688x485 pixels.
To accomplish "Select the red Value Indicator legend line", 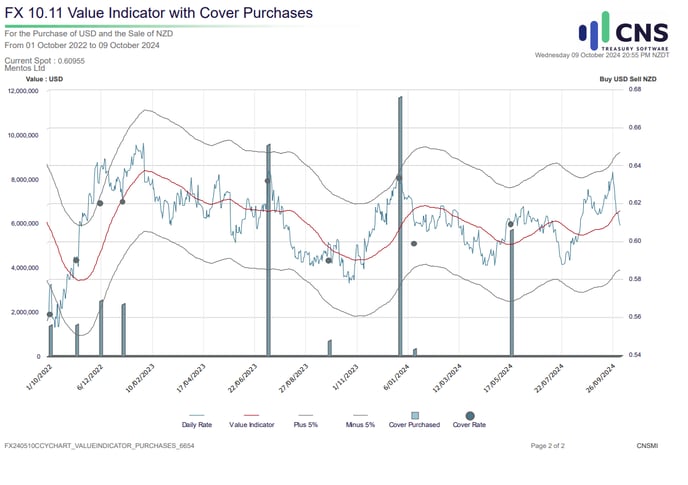I will (251, 413).
